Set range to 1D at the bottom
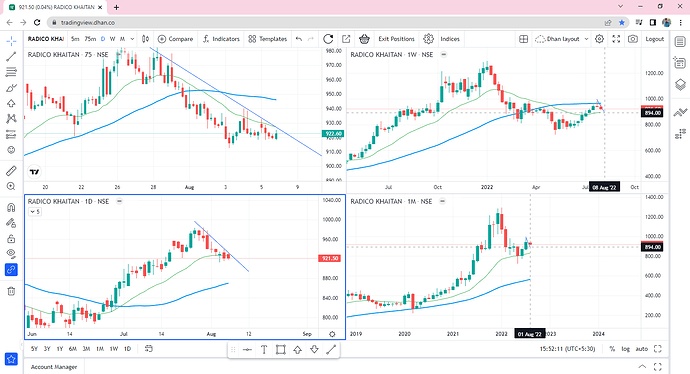This screenshot has width=690, height=374. 127,349
